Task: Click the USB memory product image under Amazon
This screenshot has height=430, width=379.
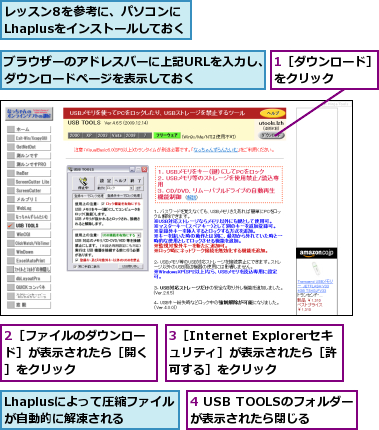Action: [x=315, y=269]
